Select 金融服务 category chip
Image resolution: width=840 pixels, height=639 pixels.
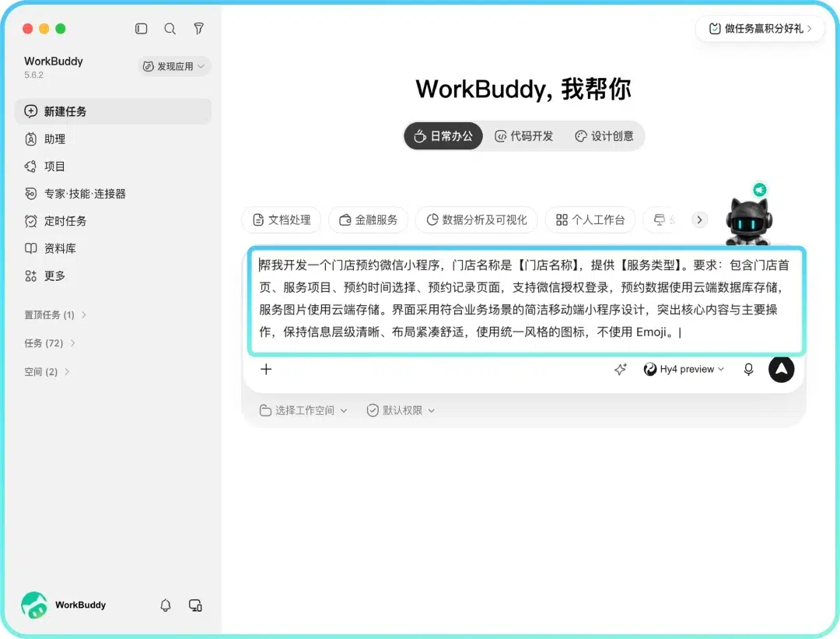[368, 219]
